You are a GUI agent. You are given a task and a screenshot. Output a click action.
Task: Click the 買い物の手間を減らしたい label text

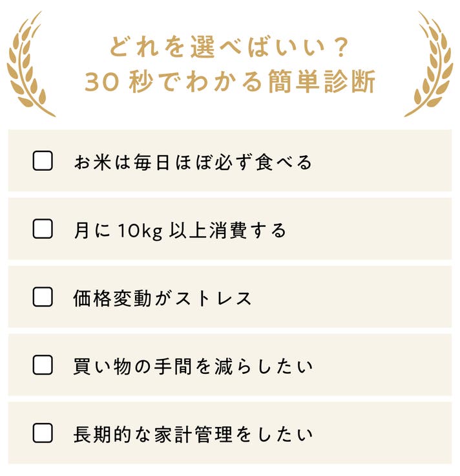(193, 366)
